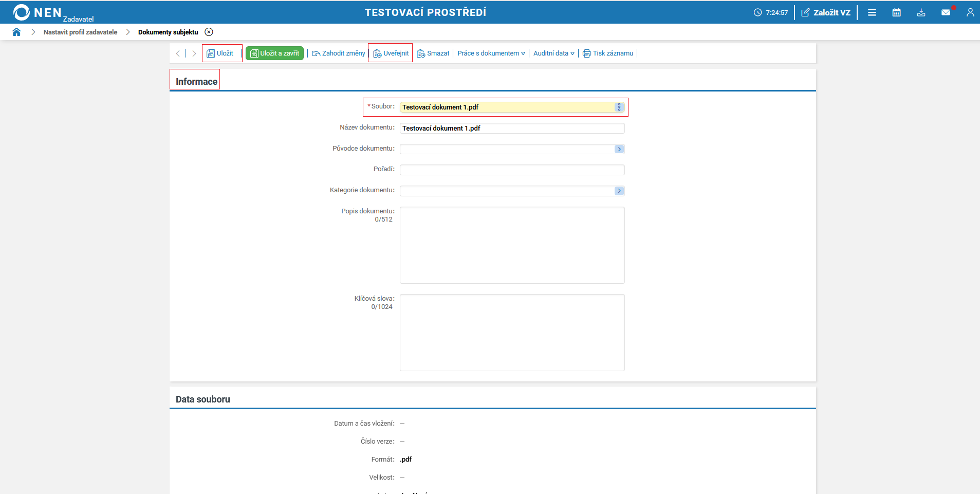Open the Kategorie dokumentu selector arrow
This screenshot has height=494, width=980.
(619, 191)
